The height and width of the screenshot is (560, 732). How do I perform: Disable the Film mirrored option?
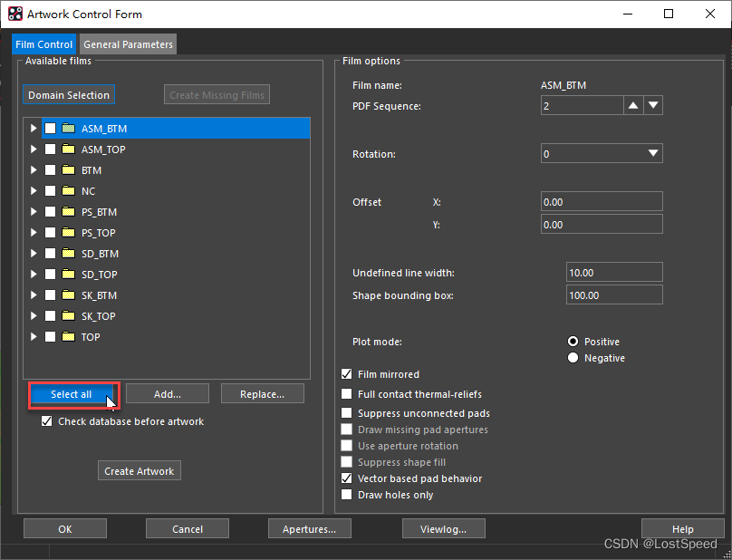point(347,374)
